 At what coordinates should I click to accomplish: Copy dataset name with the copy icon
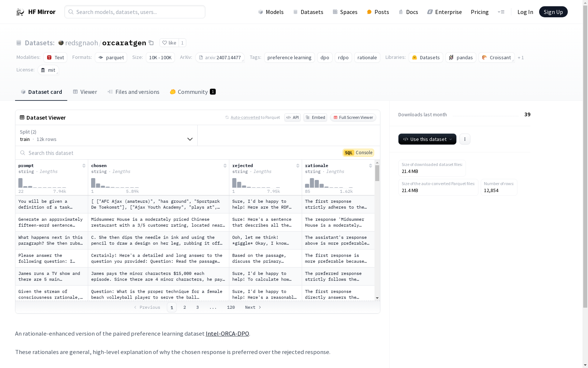[151, 43]
